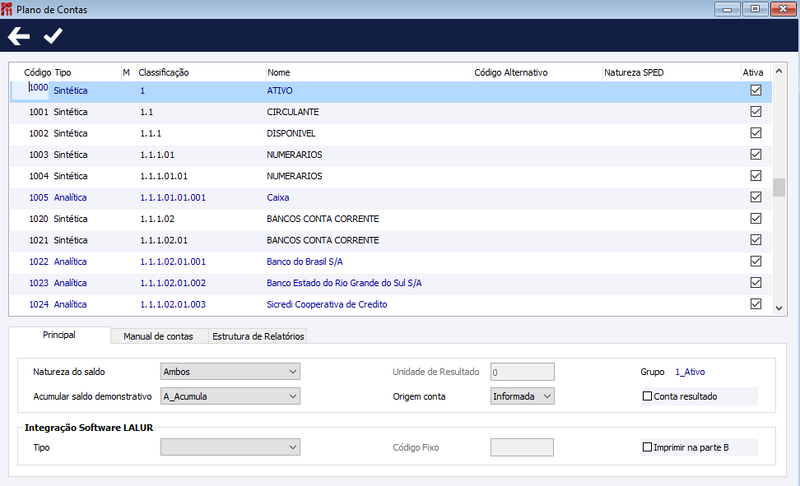This screenshot has width=800, height=486.
Task: Click Código Fixo input field
Action: click(522, 447)
